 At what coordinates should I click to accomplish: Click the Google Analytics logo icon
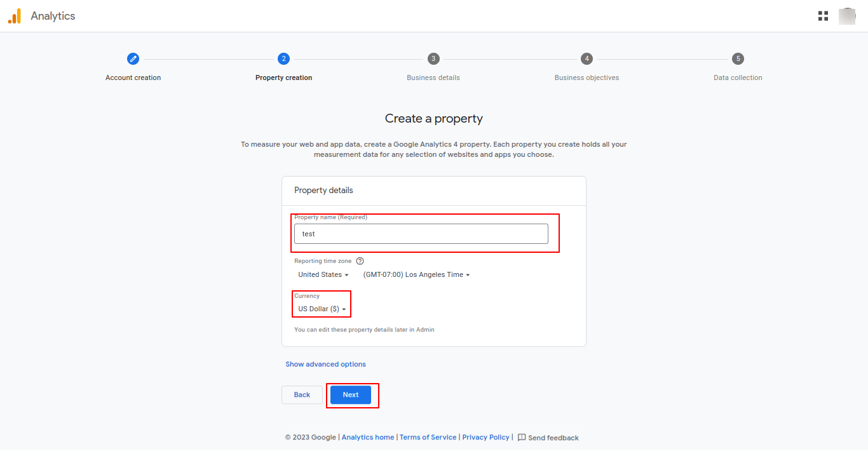(x=15, y=17)
